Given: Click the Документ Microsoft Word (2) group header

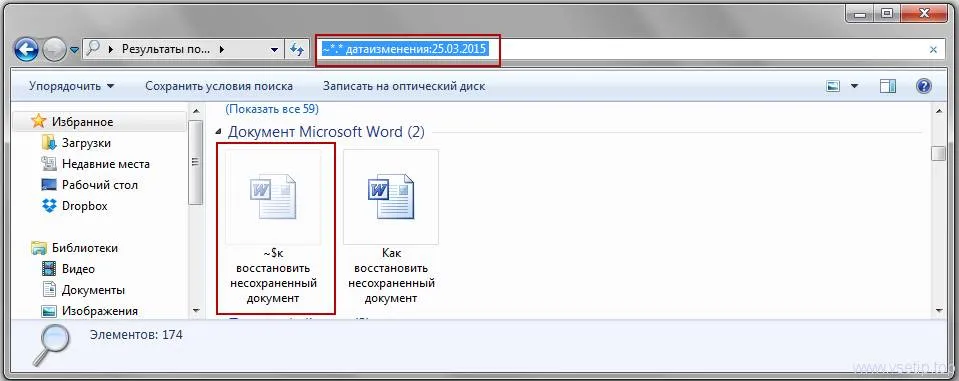Looking at the screenshot, I should [x=326, y=131].
